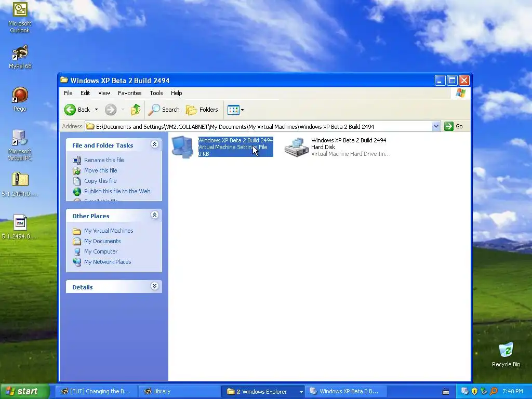This screenshot has width=532, height=399.
Task: Select 'Windows XP Beta 2 Build 2494 Hard Disk' name
Action: point(349,143)
